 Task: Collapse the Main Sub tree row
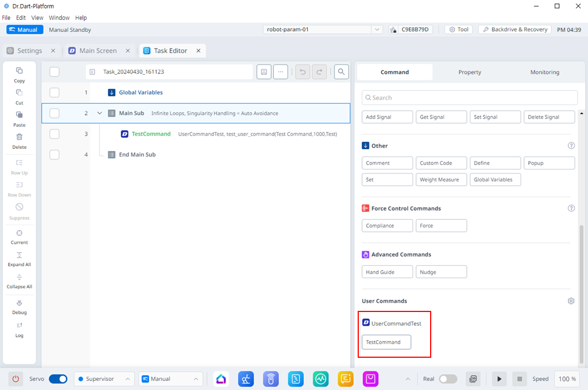tap(100, 113)
